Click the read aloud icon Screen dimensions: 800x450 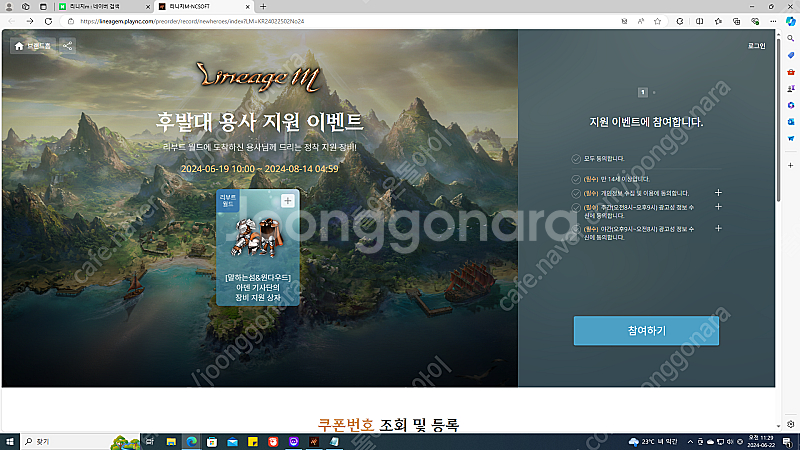(x=641, y=21)
